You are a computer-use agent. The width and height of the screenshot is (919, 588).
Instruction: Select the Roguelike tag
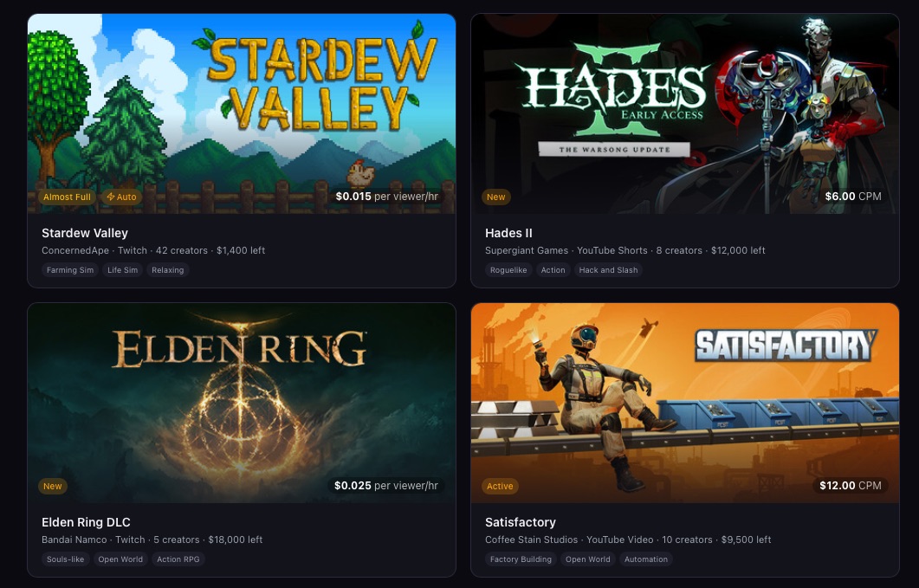pyautogui.click(x=508, y=270)
